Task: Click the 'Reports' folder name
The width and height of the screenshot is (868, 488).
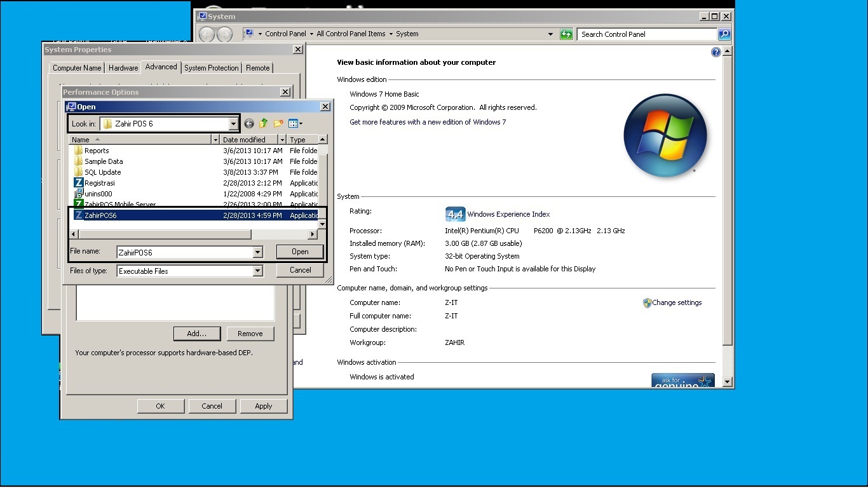Action: coord(97,151)
